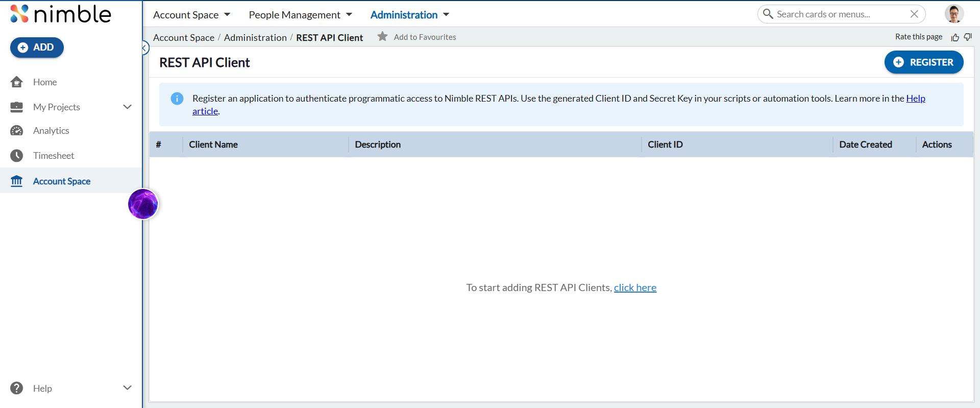Click the purple assistant orb
The height and width of the screenshot is (408, 980).
pyautogui.click(x=143, y=204)
